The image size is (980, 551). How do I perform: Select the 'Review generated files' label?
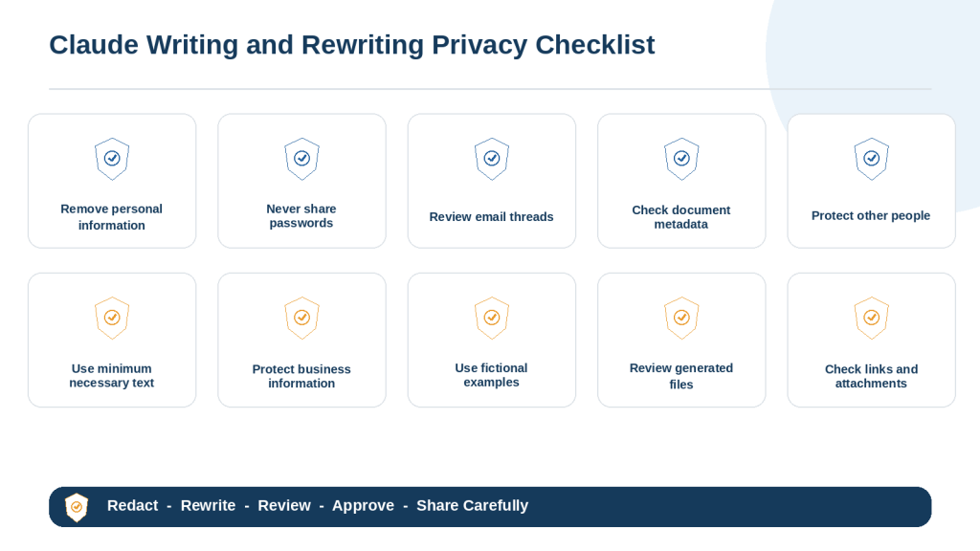click(681, 376)
